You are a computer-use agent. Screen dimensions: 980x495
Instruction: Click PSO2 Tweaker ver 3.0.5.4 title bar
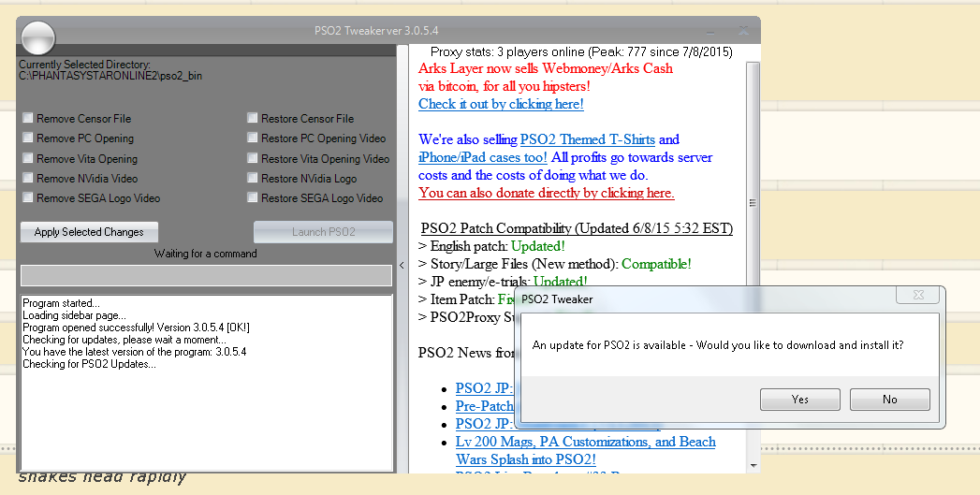click(376, 31)
